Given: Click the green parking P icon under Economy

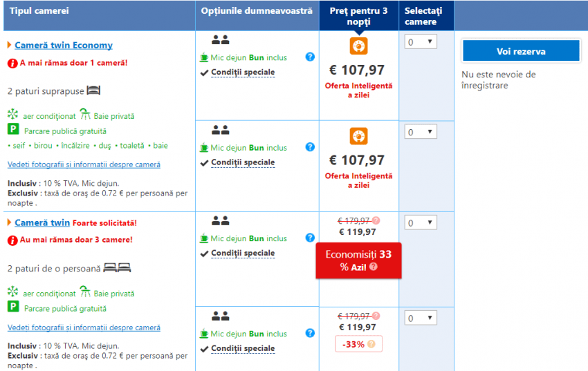Looking at the screenshot, I should 12,129.
